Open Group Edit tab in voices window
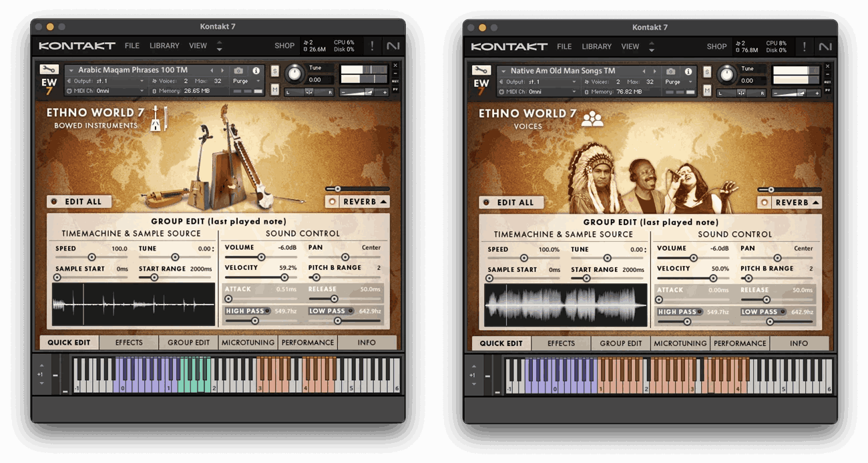Screen dimensions: 868x463 click(x=621, y=343)
